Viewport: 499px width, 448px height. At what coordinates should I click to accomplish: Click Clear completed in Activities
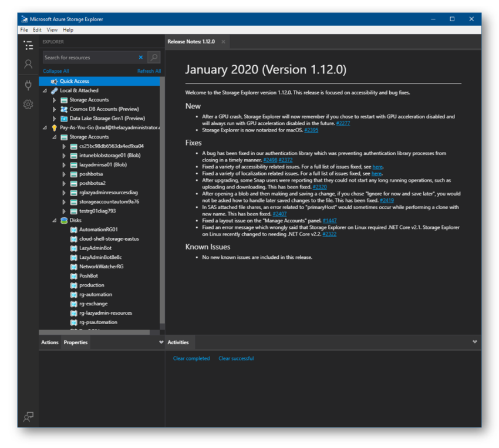(x=191, y=359)
